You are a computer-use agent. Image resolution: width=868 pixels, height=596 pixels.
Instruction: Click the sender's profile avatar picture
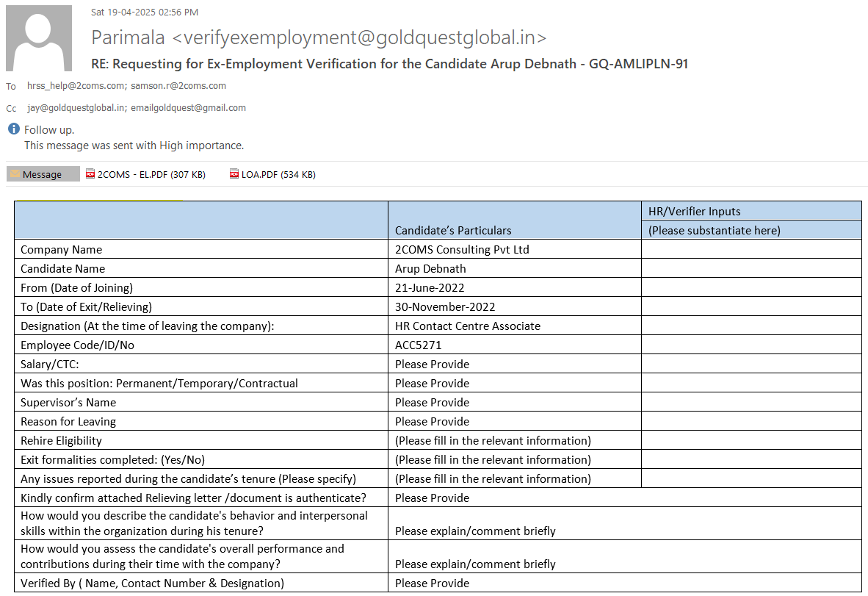[39, 38]
